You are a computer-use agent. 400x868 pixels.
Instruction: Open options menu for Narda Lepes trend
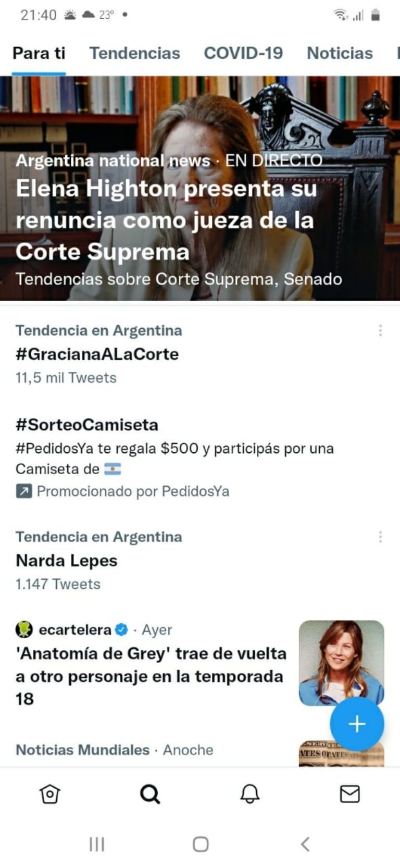point(381,537)
